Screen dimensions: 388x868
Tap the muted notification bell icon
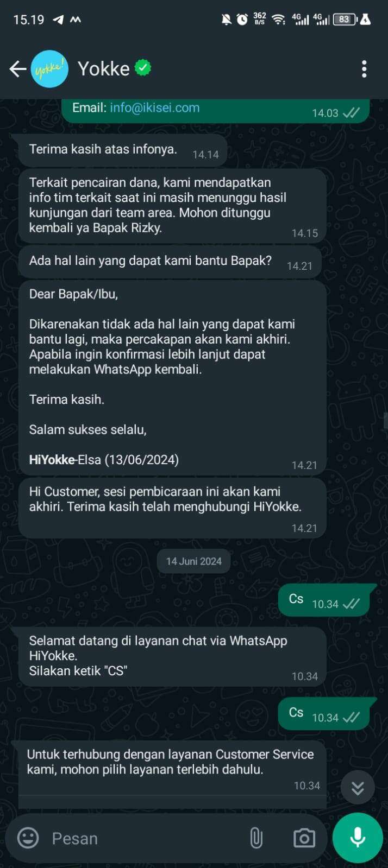pyautogui.click(x=226, y=20)
